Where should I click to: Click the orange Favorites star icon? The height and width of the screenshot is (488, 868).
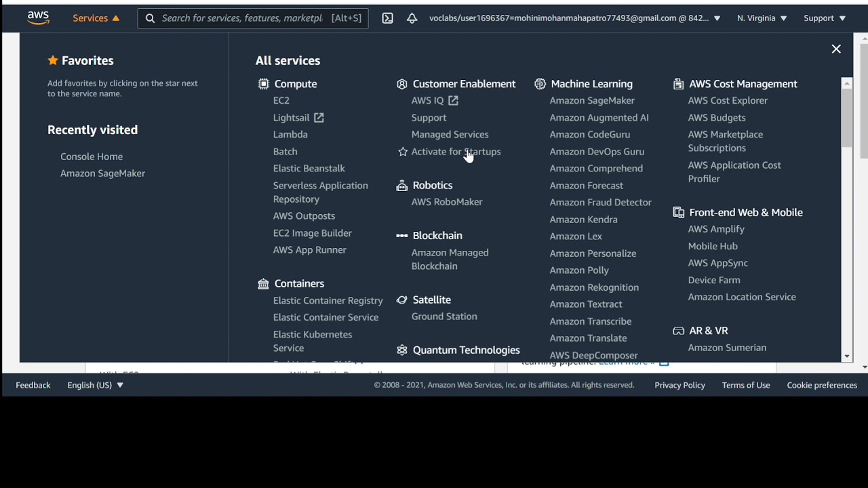pos(53,60)
